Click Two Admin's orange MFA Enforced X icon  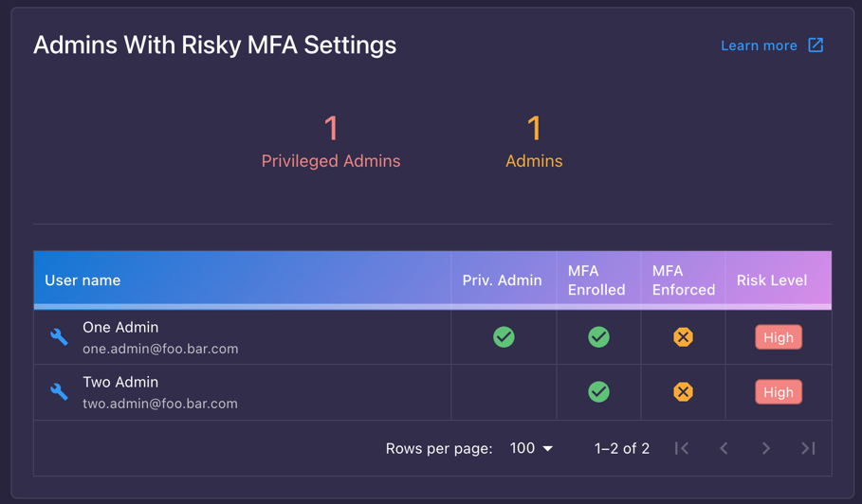[684, 391]
